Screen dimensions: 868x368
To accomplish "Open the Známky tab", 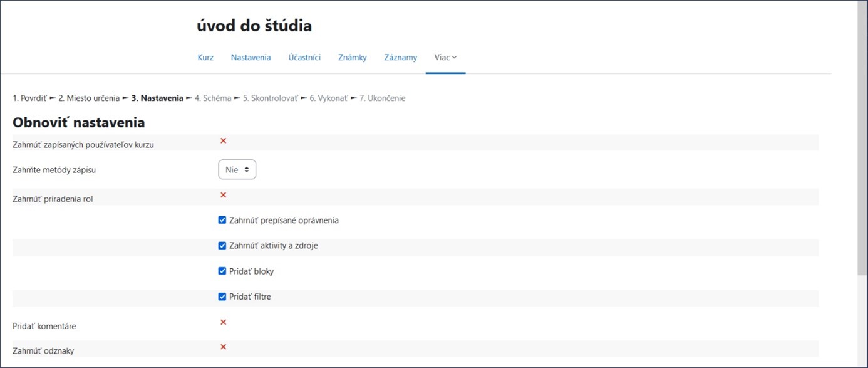I will (352, 58).
